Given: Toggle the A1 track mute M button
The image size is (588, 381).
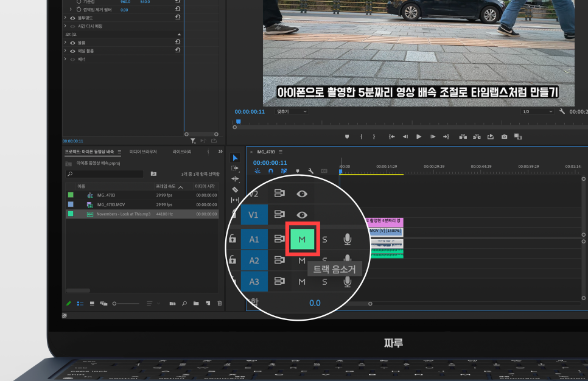Looking at the screenshot, I should pyautogui.click(x=302, y=239).
